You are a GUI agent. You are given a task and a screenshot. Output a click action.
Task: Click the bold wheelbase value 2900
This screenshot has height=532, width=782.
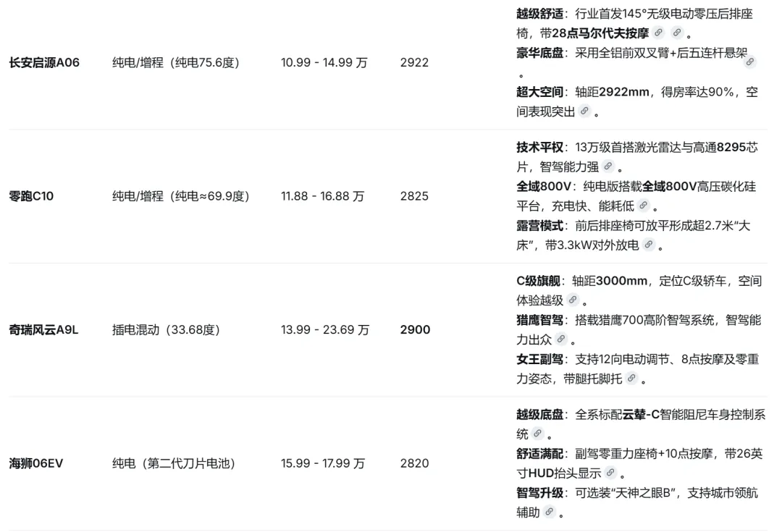pos(415,329)
